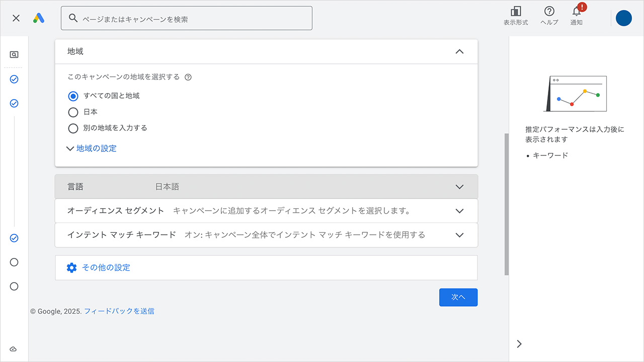The height and width of the screenshot is (362, 644).
Task: Click the 次へ button
Action: tap(458, 297)
